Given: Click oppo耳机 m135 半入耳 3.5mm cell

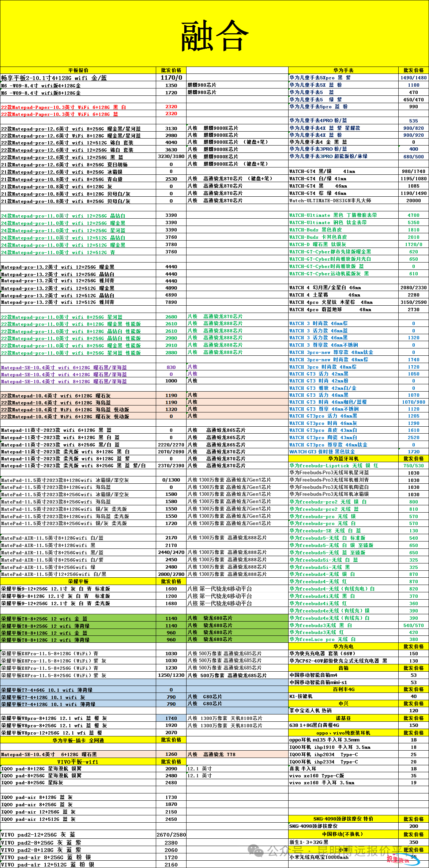Looking at the screenshot, I should click(x=343, y=740).
